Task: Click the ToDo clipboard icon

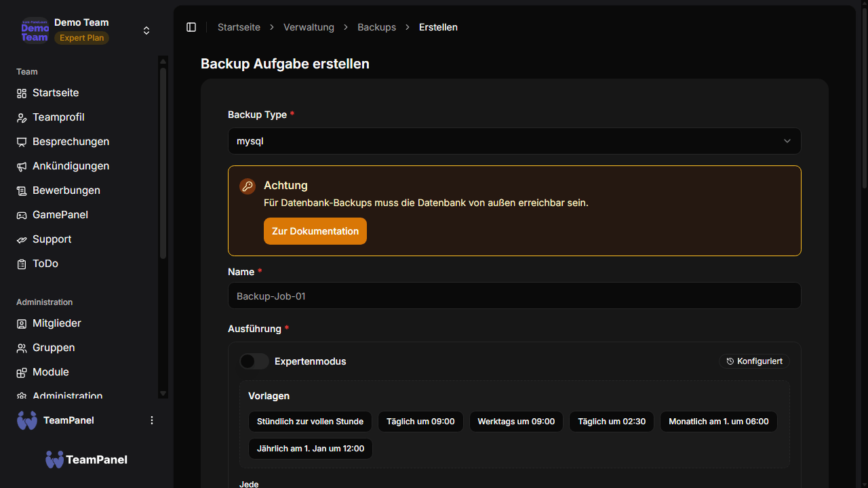Action: (21, 264)
